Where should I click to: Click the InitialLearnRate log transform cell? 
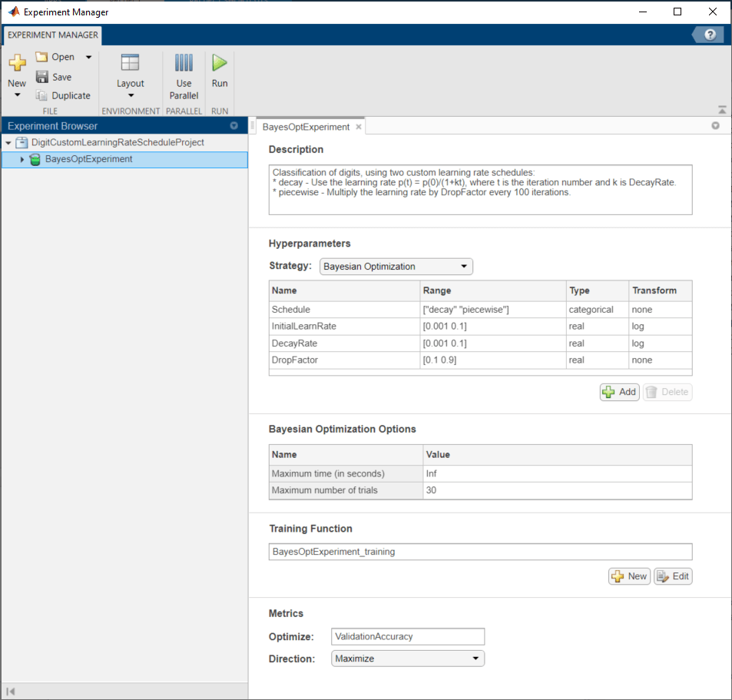(x=660, y=327)
